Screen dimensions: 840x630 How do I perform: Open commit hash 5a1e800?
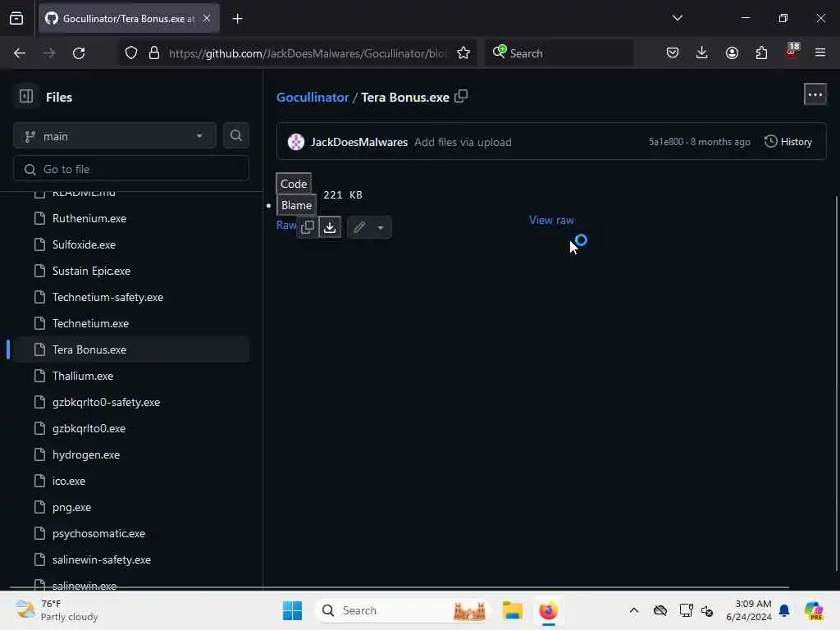[666, 142]
